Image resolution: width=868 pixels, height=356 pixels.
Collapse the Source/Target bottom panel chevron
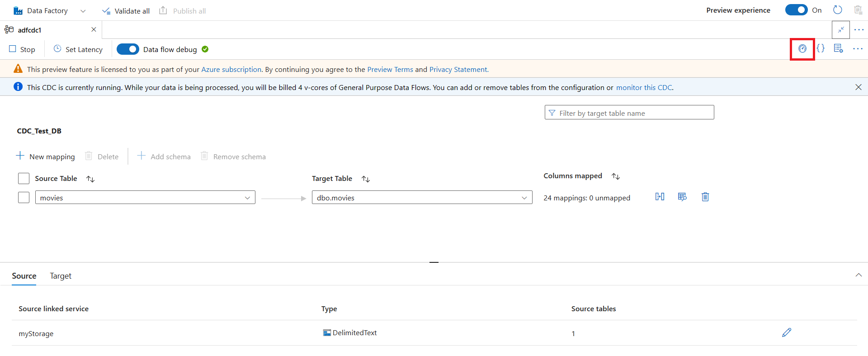coord(858,275)
